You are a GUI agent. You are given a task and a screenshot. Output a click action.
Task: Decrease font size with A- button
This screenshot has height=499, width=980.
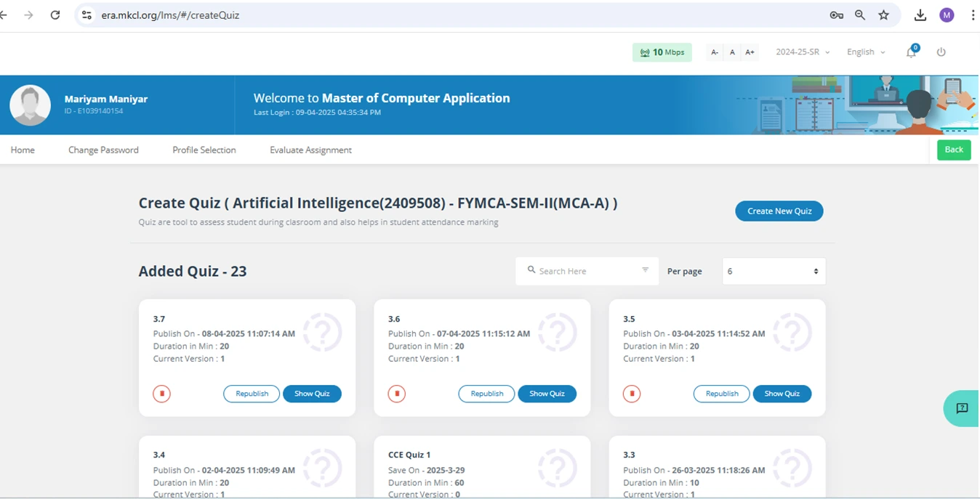[x=715, y=52]
